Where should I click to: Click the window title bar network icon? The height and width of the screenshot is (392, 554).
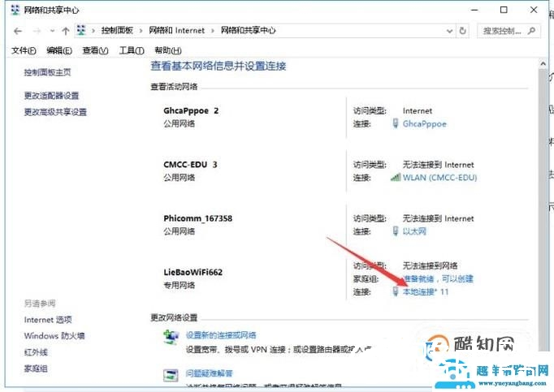15,10
